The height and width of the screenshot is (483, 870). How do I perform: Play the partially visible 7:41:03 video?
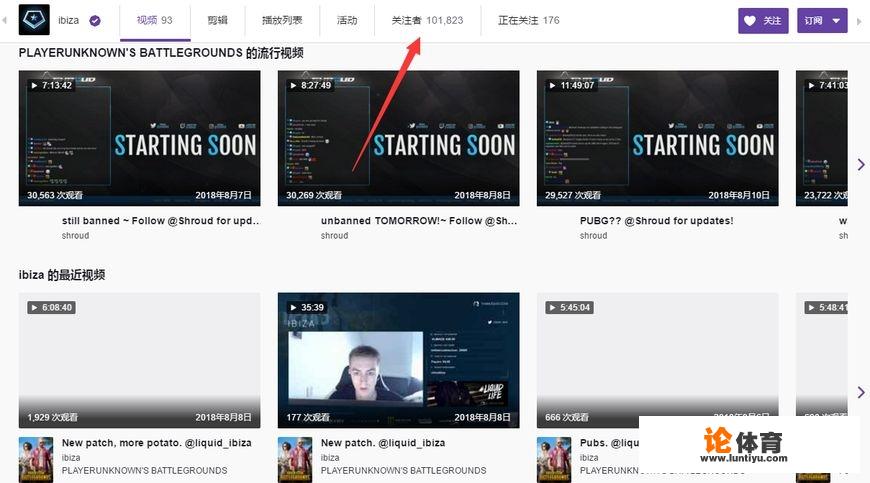click(x=822, y=138)
